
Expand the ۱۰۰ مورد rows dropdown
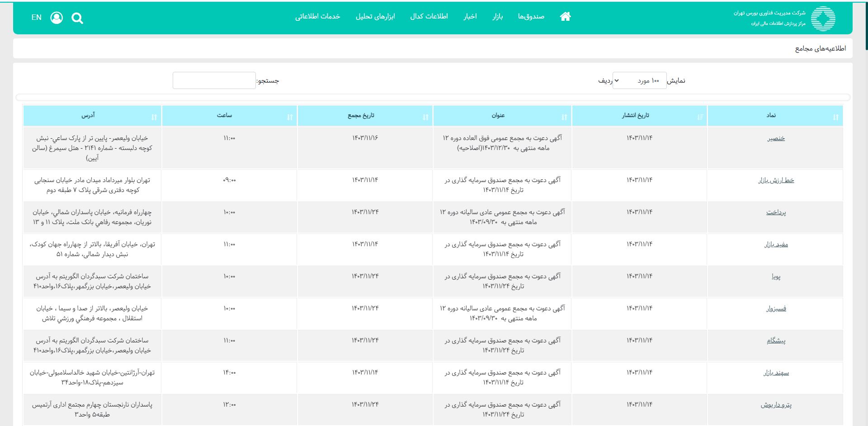[x=639, y=80]
